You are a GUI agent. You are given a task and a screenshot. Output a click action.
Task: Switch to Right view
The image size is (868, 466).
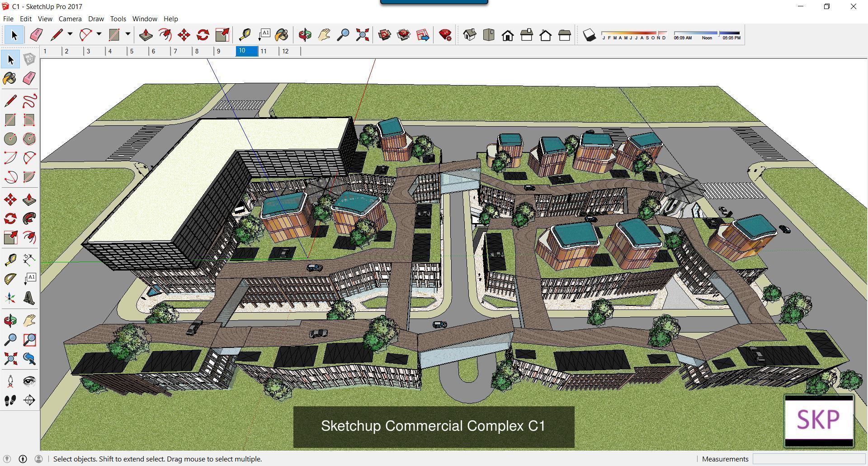click(527, 35)
